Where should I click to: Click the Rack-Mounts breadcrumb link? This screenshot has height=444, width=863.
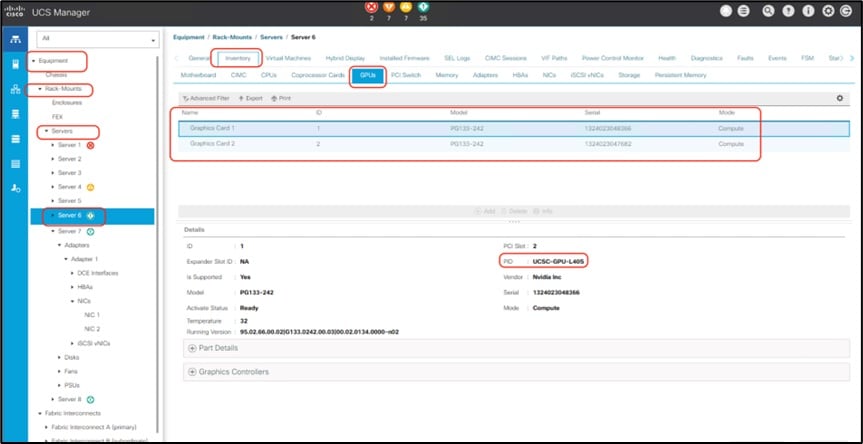point(232,37)
